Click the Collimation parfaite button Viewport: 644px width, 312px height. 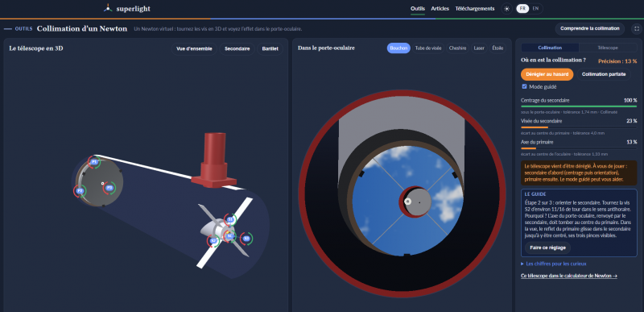[x=603, y=74]
